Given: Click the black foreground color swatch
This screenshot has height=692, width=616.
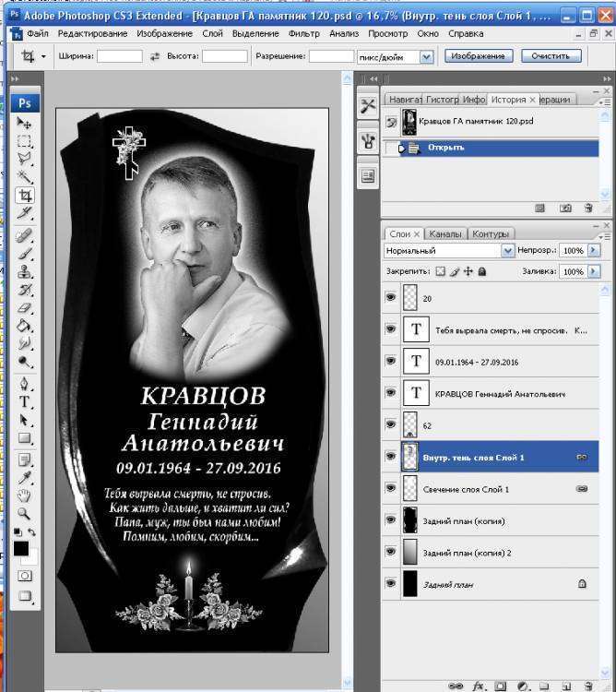Looking at the screenshot, I should pyautogui.click(x=21, y=549).
